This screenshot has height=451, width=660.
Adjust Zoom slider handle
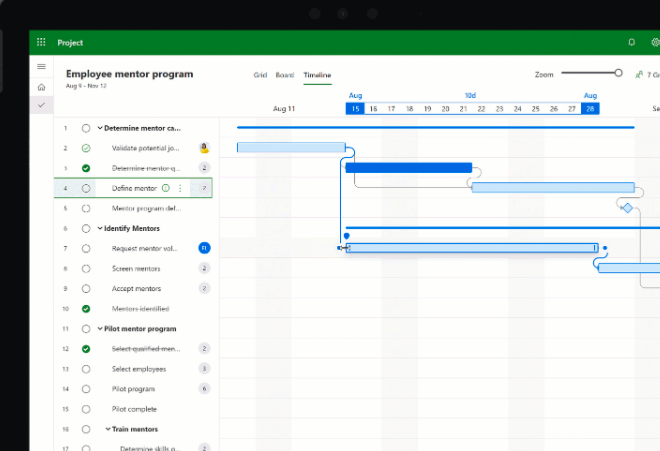click(x=618, y=73)
